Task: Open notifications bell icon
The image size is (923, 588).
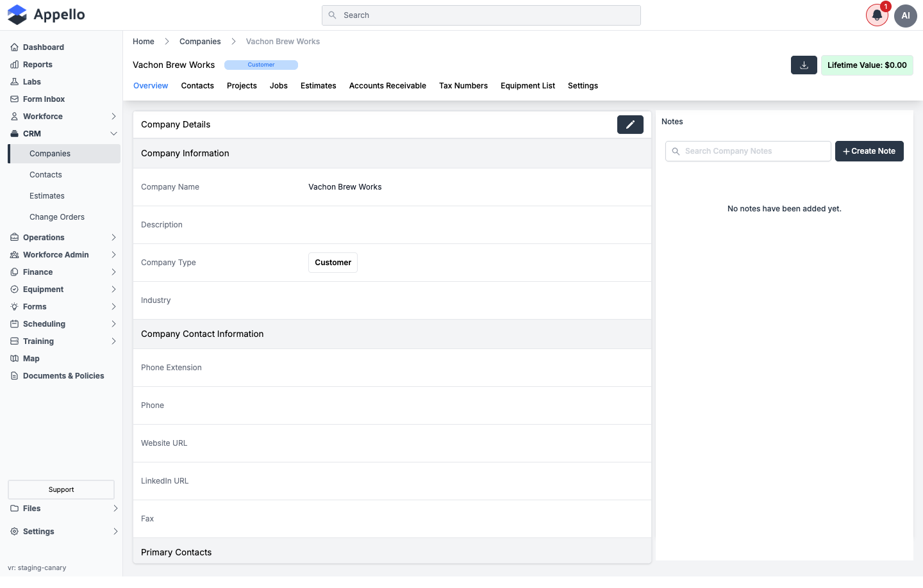Action: (x=877, y=15)
